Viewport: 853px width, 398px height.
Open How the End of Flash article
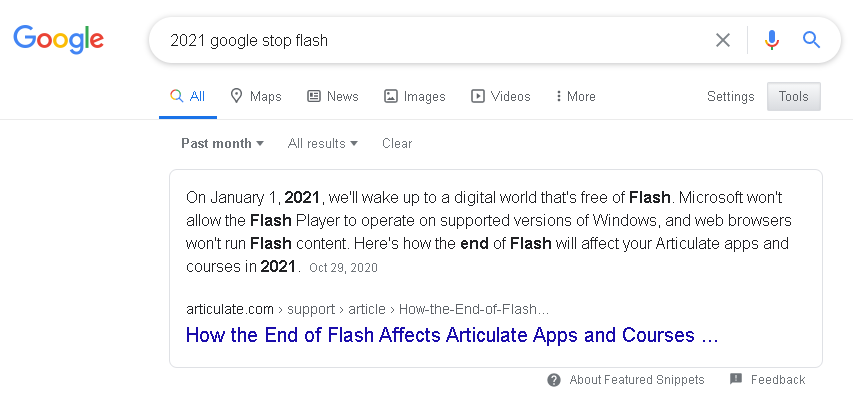(x=452, y=335)
